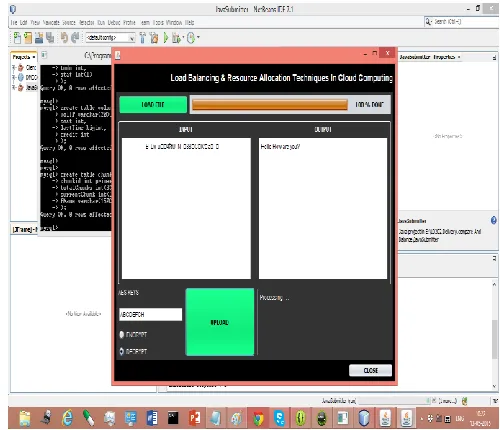Click the NetBeans logo in title bar

[x=13, y=9]
